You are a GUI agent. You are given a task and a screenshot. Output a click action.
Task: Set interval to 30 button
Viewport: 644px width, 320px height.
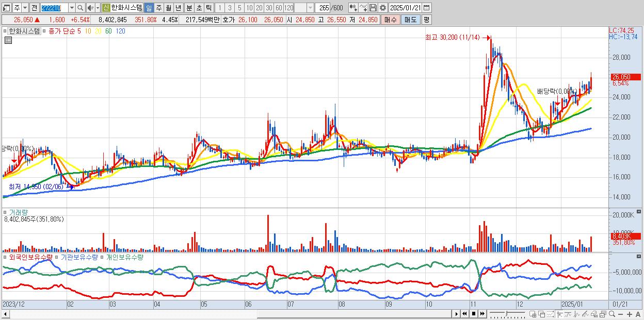click(269, 8)
